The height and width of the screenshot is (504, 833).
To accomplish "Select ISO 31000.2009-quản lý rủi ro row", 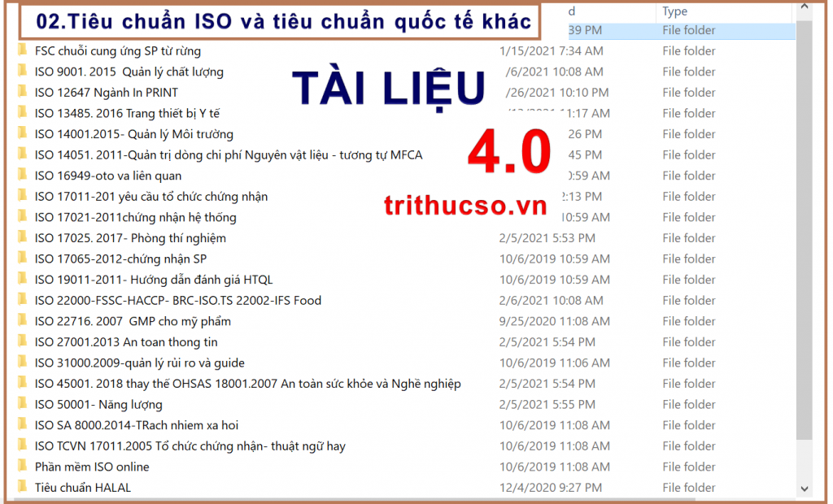I will coord(139,363).
